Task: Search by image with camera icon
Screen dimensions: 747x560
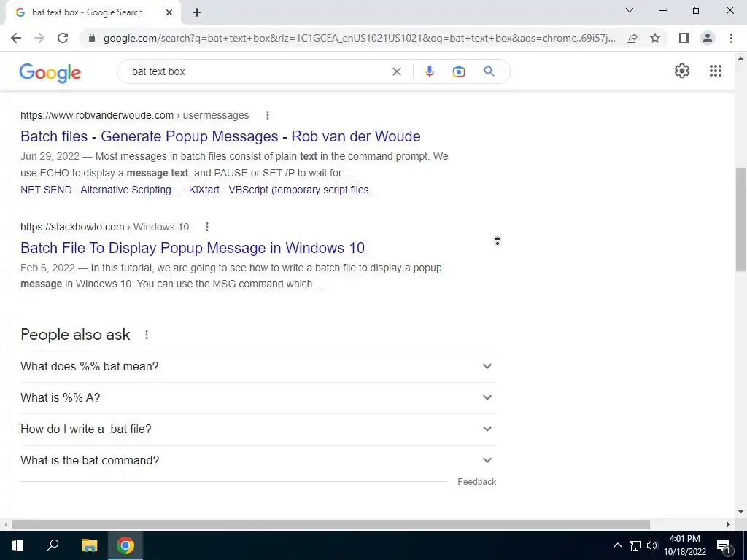Action: click(458, 71)
